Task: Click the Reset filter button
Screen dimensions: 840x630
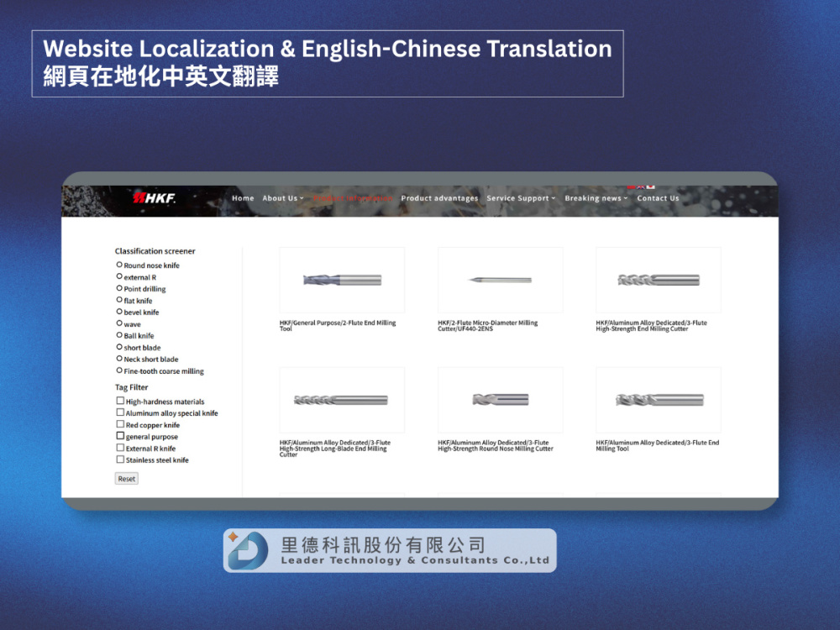Action: click(127, 479)
